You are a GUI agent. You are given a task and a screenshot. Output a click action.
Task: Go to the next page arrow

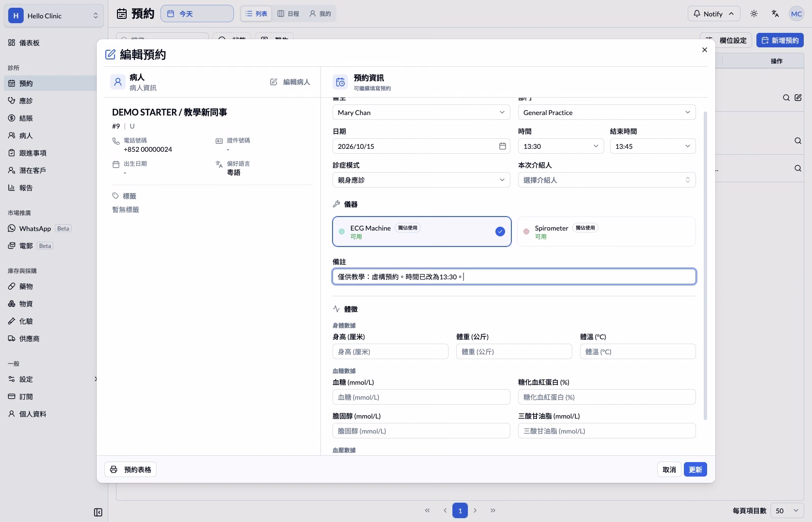475,510
